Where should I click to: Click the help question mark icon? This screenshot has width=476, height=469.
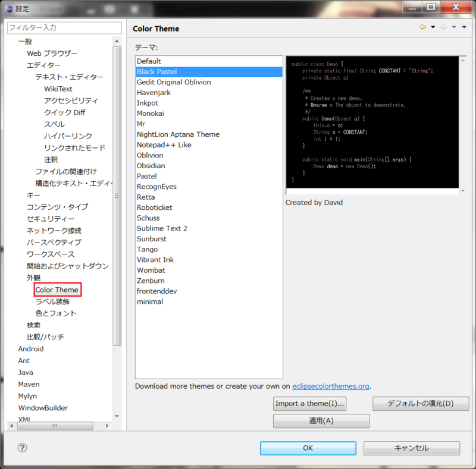[22, 448]
